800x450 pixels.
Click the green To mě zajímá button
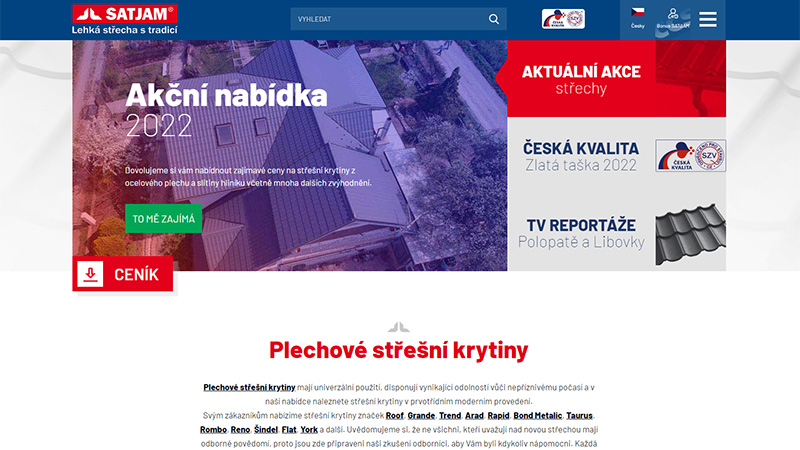[x=163, y=218]
